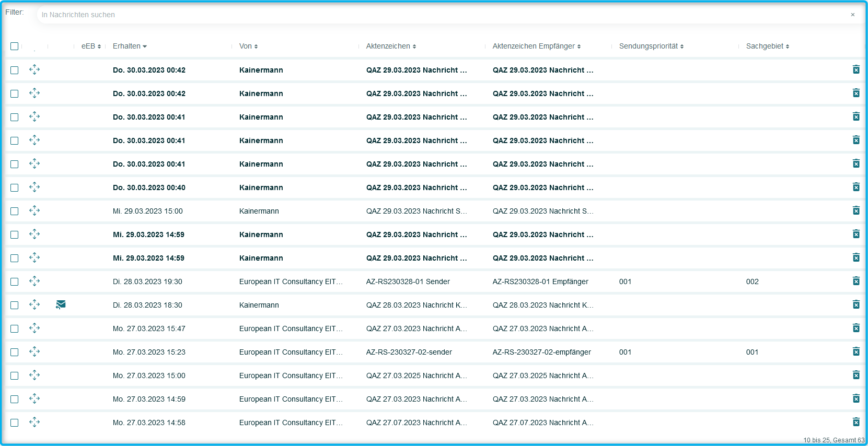Delete the message received Mo. 27.03.2023 14:59
The width and height of the screenshot is (868, 446).
click(x=856, y=398)
